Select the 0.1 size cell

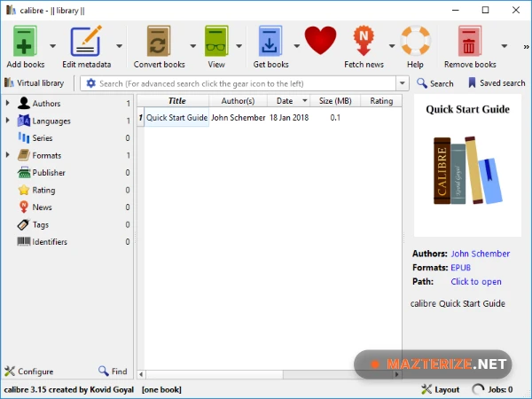click(335, 117)
